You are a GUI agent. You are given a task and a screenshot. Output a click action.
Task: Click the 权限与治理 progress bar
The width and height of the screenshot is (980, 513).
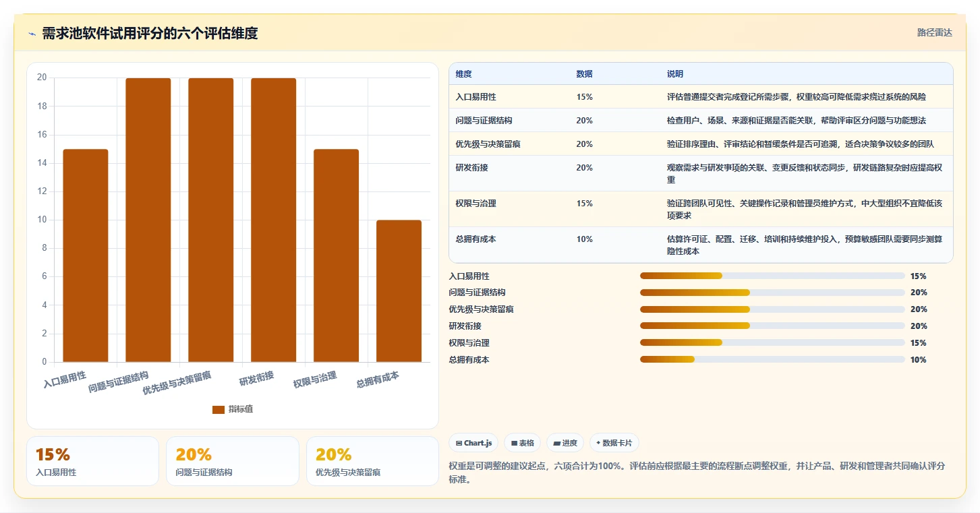click(x=772, y=343)
